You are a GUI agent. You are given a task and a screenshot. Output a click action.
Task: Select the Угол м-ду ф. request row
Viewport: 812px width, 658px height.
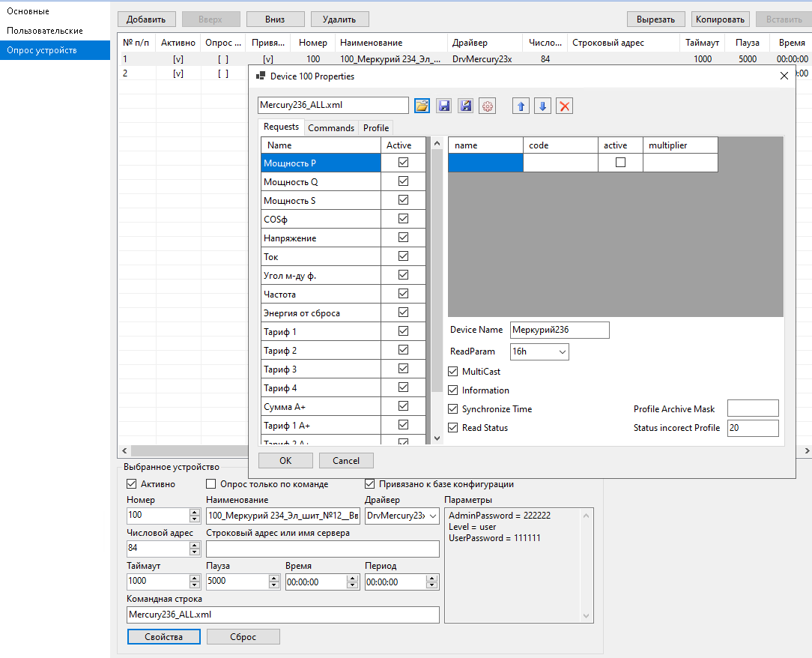[321, 276]
